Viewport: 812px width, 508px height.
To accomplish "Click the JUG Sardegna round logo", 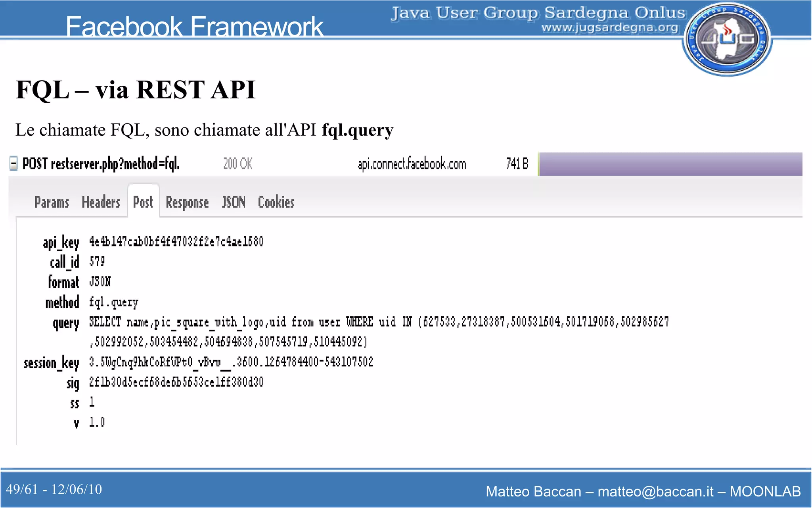I will [727, 39].
